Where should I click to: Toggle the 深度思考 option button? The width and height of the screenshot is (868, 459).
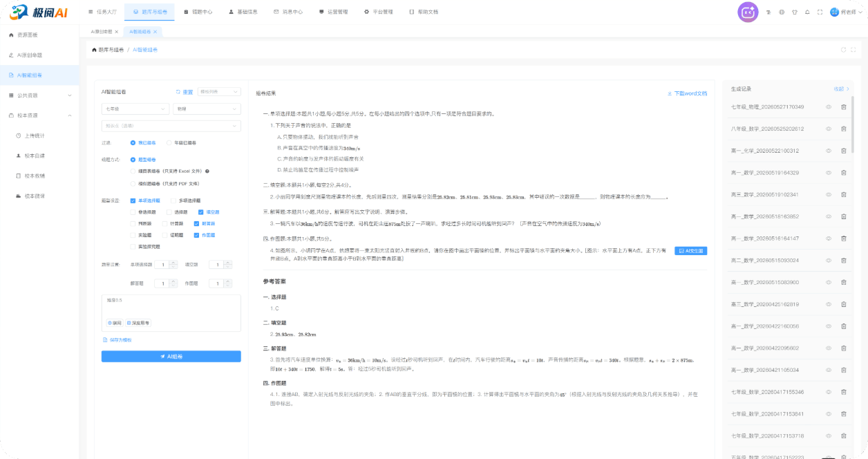(x=138, y=323)
